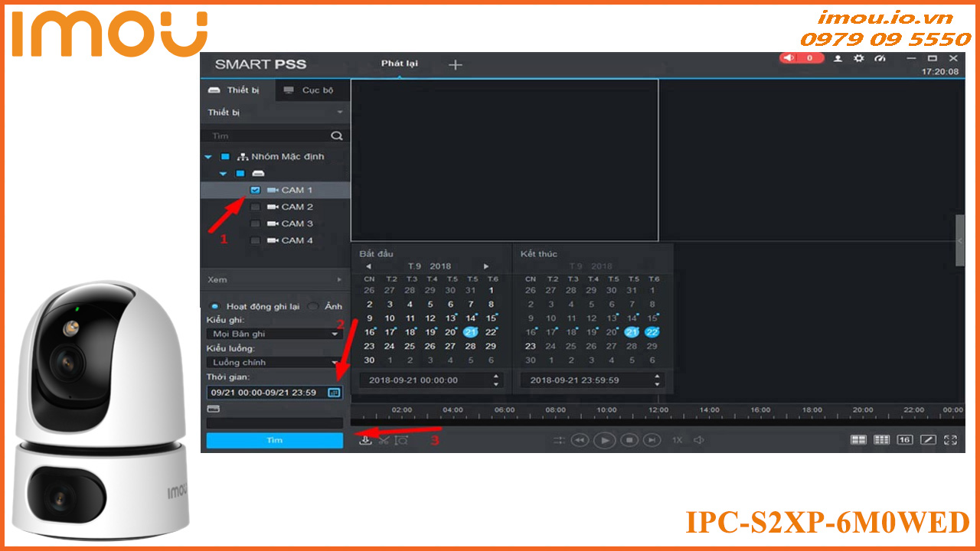Click the user account icon
This screenshot has width=980, height=551.
tap(838, 58)
